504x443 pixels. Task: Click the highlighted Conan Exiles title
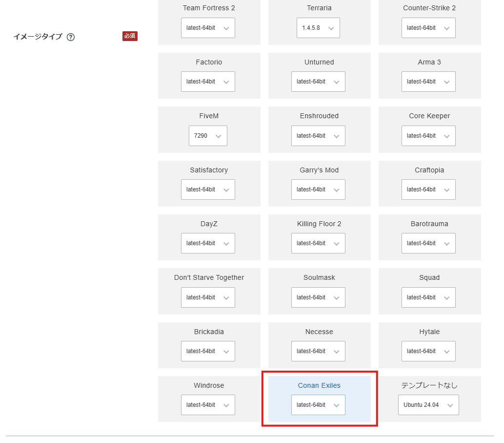[319, 385]
